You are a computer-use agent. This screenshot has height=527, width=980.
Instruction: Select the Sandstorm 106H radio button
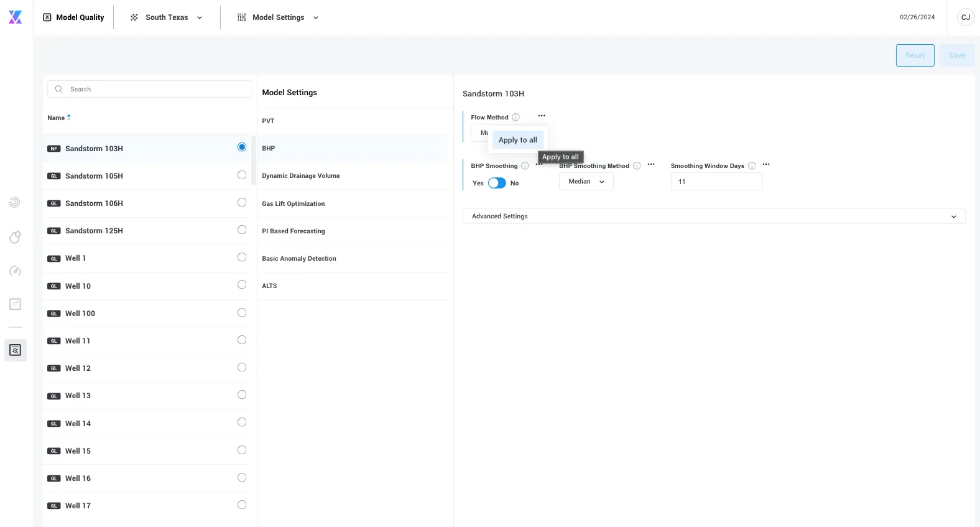pyautogui.click(x=242, y=202)
